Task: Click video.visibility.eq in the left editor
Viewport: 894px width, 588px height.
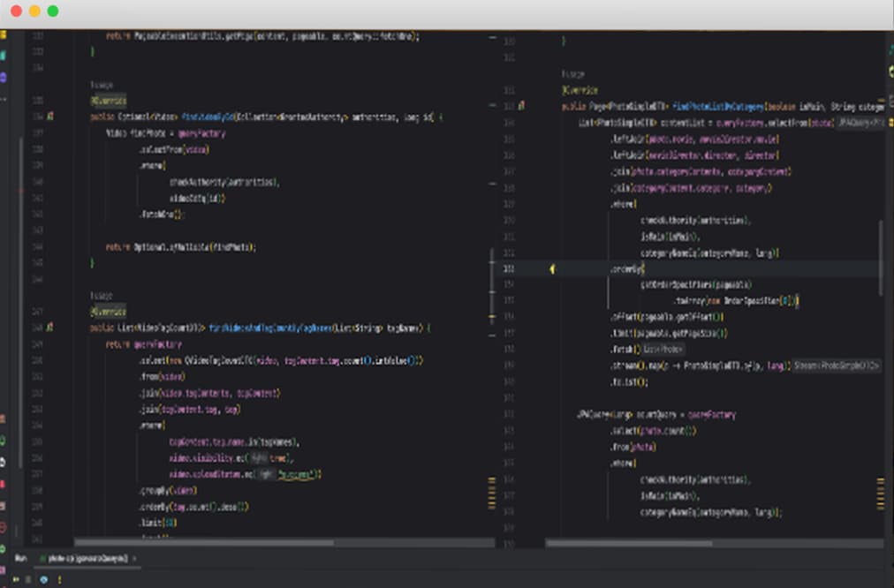Action: tap(208, 458)
